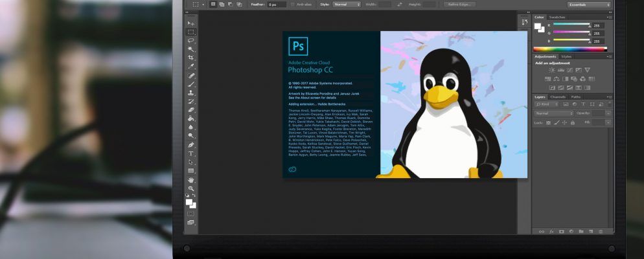Viewport: 644px width, 259px height.
Task: Select the Type tool
Action: click(191, 153)
